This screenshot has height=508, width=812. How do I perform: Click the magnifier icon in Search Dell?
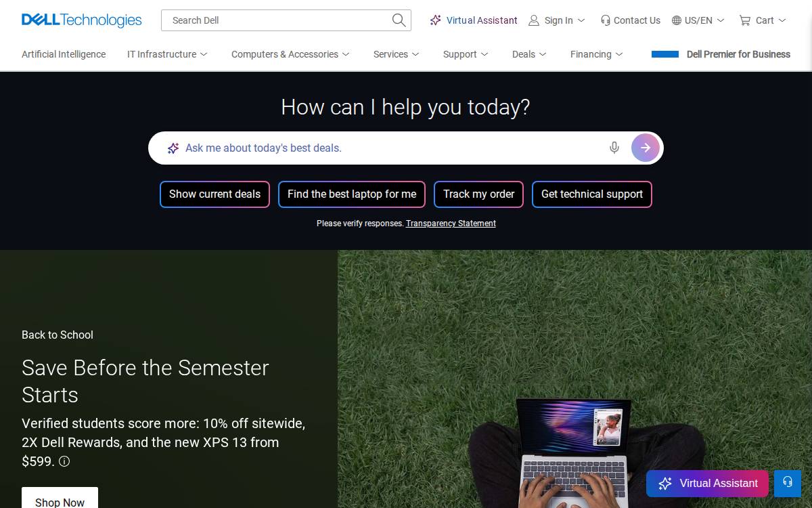click(x=399, y=20)
